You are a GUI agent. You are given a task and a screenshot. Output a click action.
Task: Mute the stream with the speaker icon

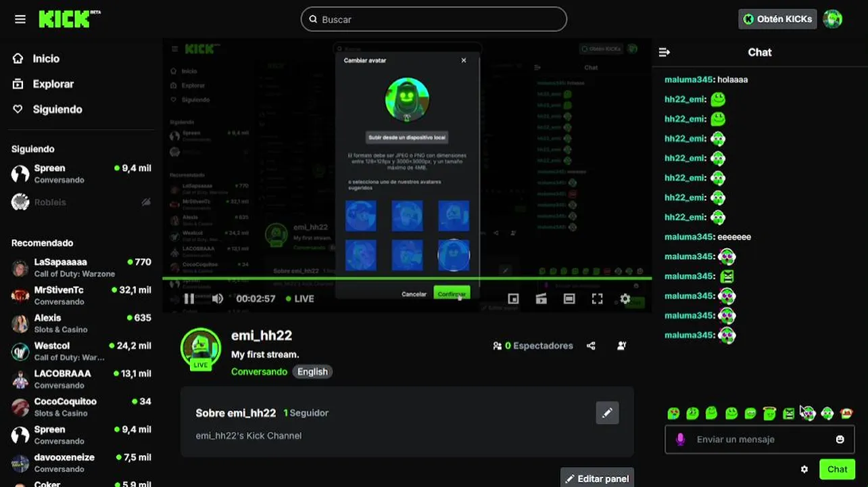coord(217,298)
